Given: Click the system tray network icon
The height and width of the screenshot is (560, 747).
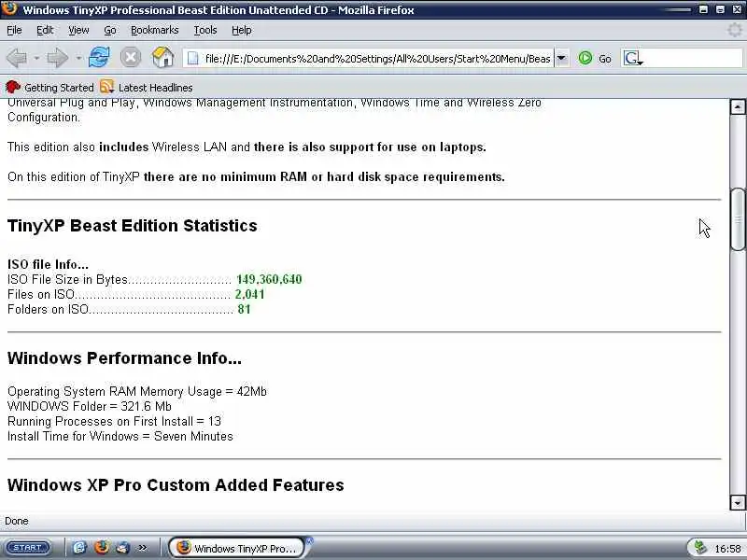Looking at the screenshot, I should (699, 548).
